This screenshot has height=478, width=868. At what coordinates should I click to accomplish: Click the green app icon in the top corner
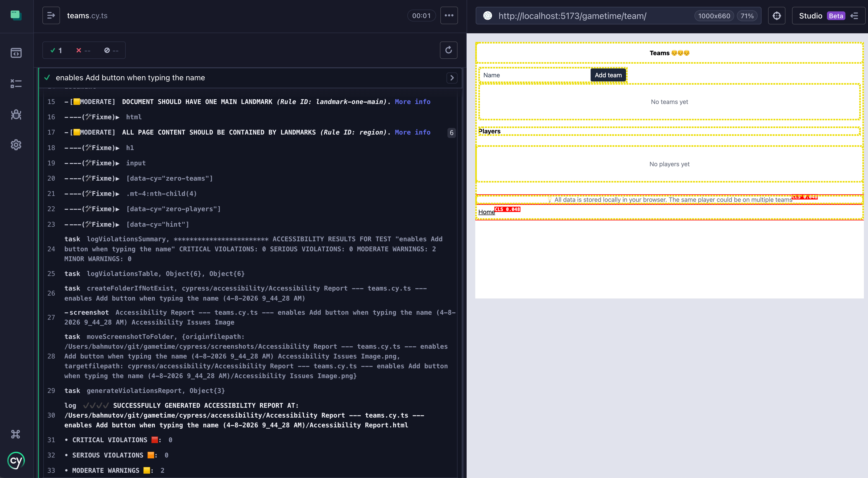pyautogui.click(x=16, y=15)
